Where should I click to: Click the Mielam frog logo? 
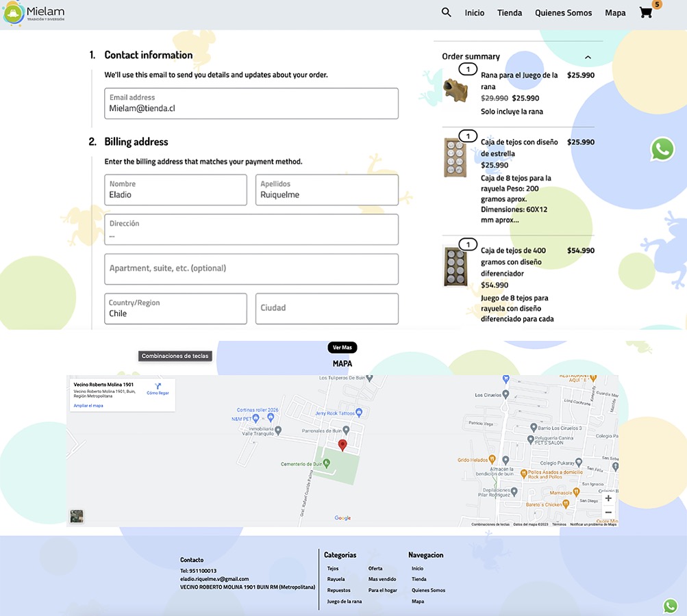[x=14, y=14]
